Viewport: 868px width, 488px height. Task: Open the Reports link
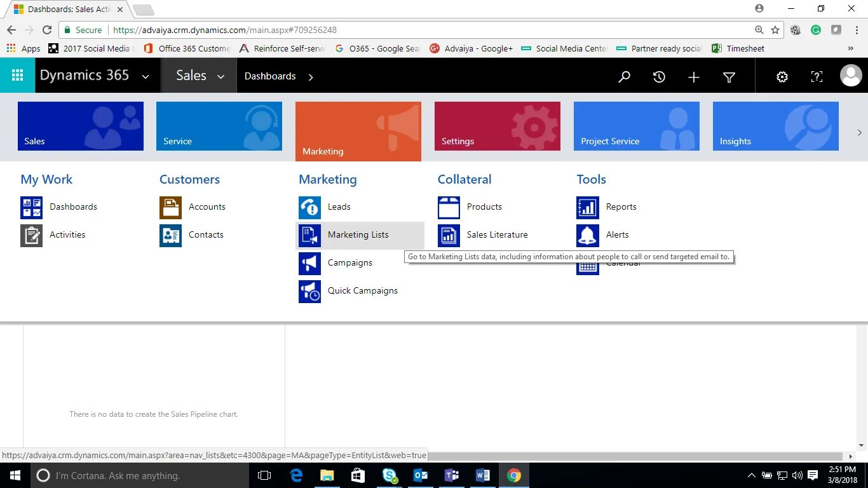pyautogui.click(x=621, y=207)
